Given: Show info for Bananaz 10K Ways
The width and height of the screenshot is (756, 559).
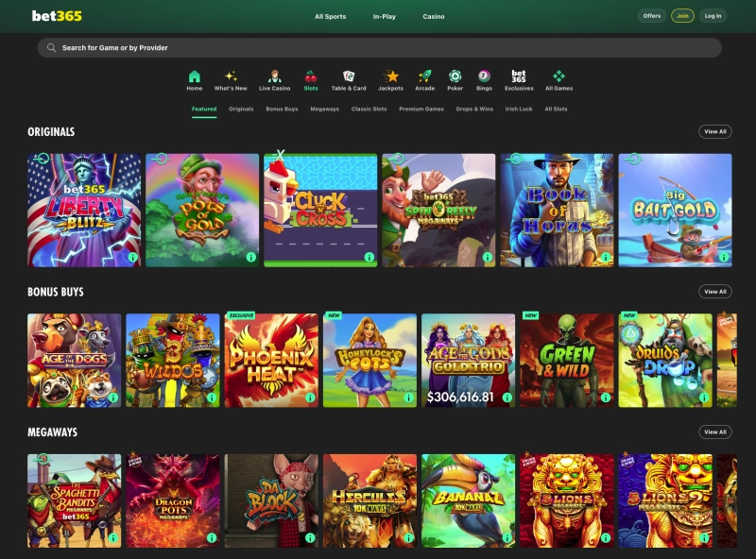Looking at the screenshot, I should coord(507,538).
